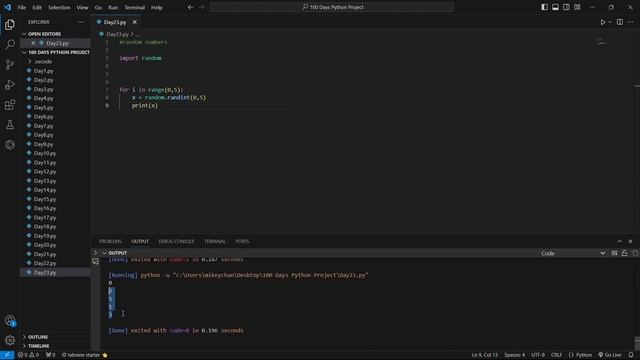This screenshot has height=360, width=640.
Task: Open the Manage gear settings
Action: coord(10,340)
